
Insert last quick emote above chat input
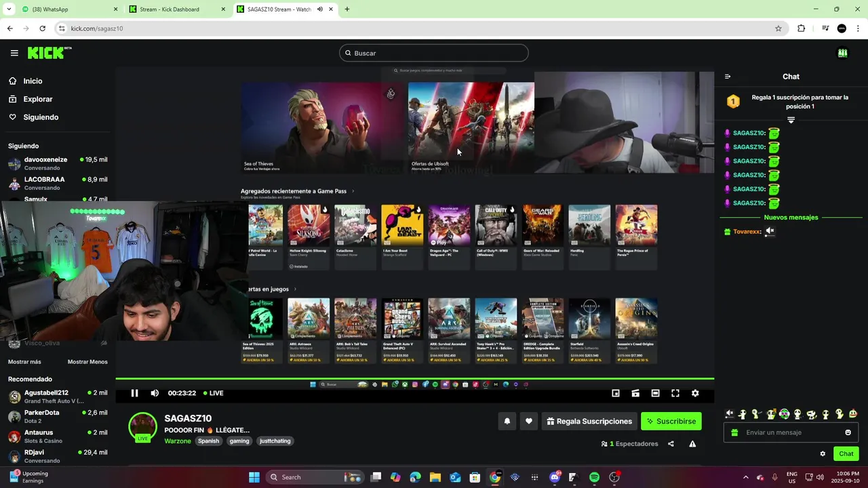[x=853, y=414]
